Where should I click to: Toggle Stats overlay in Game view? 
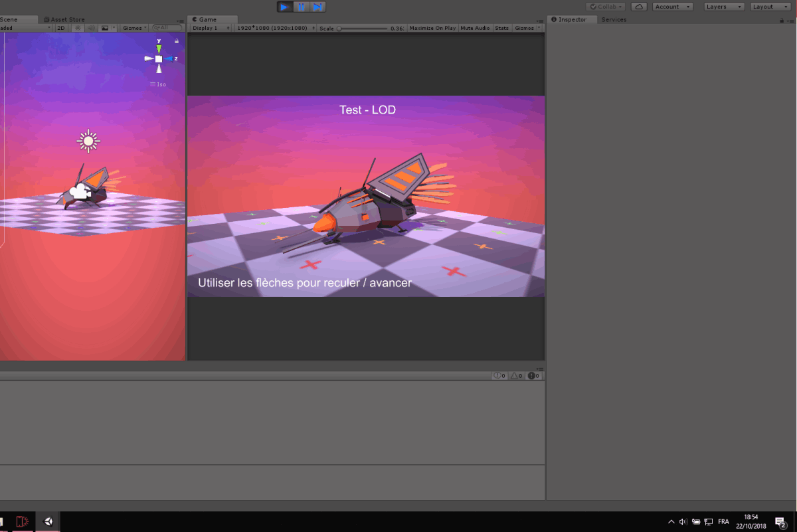[502, 28]
